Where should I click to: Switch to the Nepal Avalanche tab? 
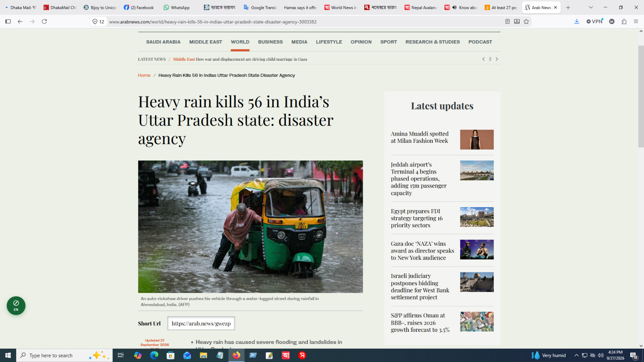(x=421, y=8)
